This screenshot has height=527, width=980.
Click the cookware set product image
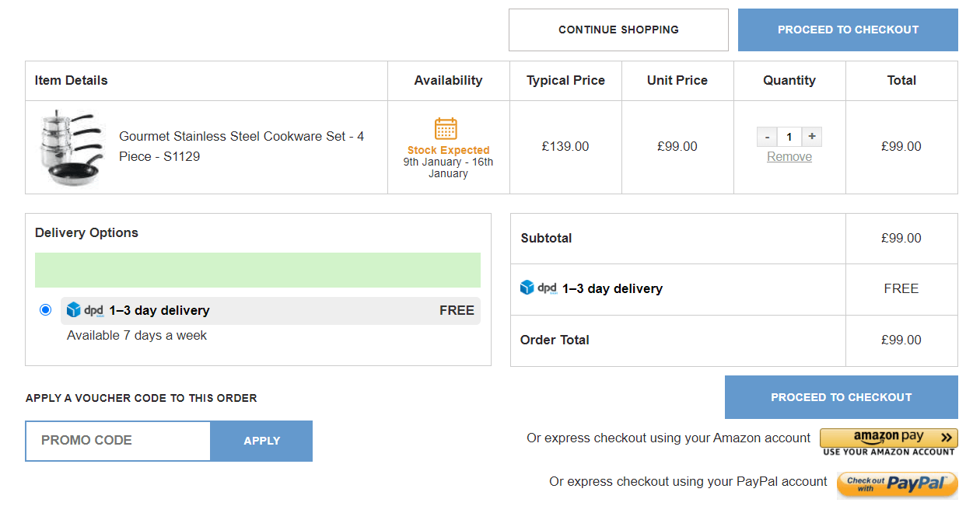click(70, 147)
